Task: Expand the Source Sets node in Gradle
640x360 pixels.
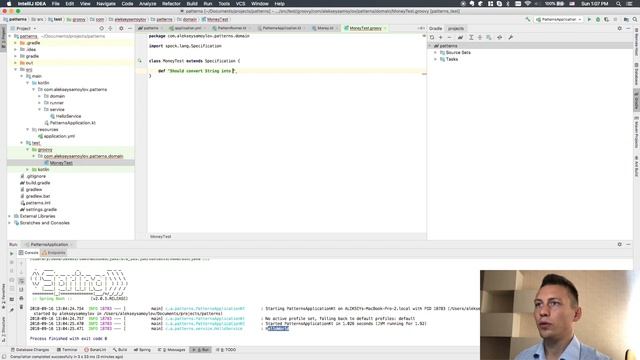Action: point(435,53)
